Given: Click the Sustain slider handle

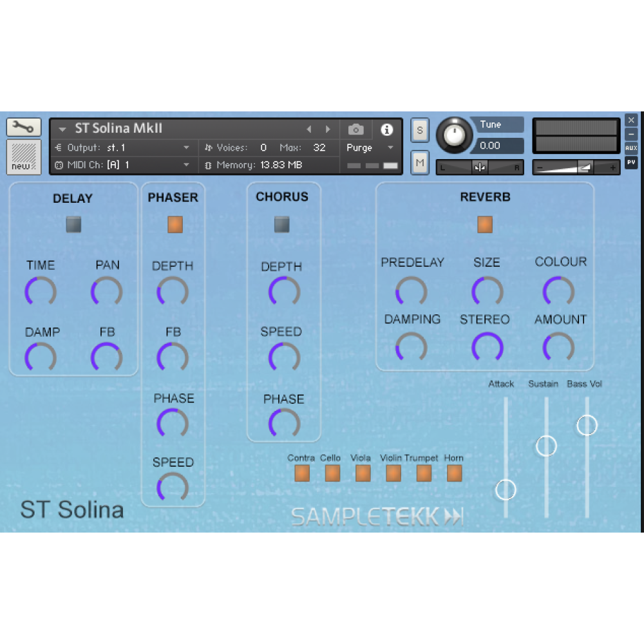Looking at the screenshot, I should (x=546, y=446).
